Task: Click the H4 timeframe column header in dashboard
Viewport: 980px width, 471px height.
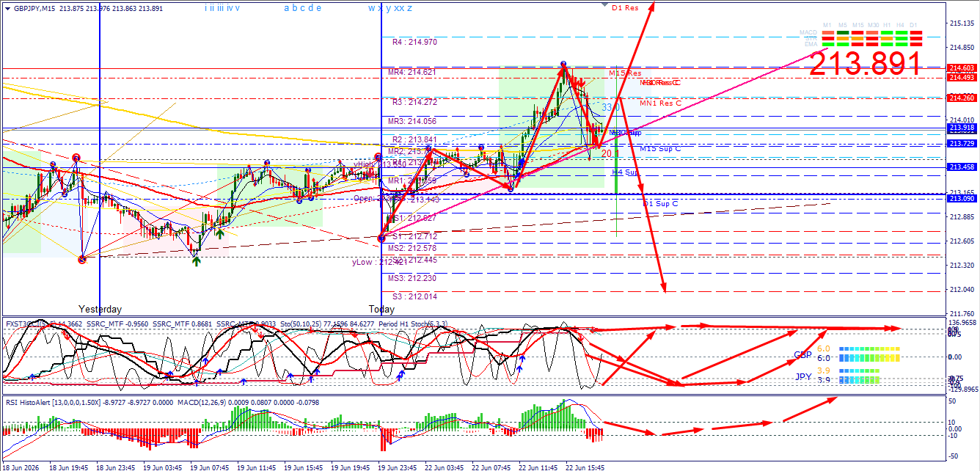Action: coord(900,26)
